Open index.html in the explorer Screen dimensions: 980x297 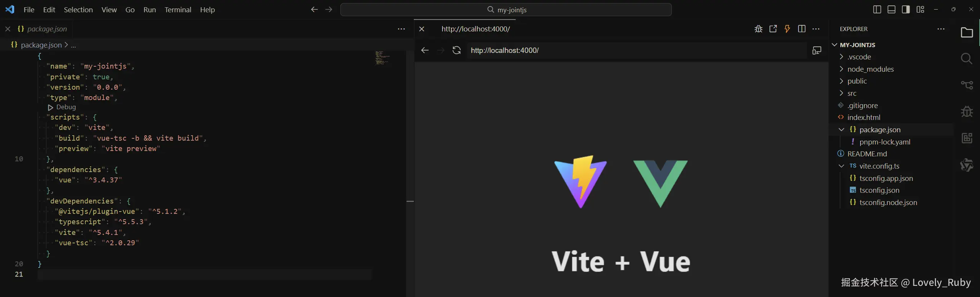tap(864, 117)
